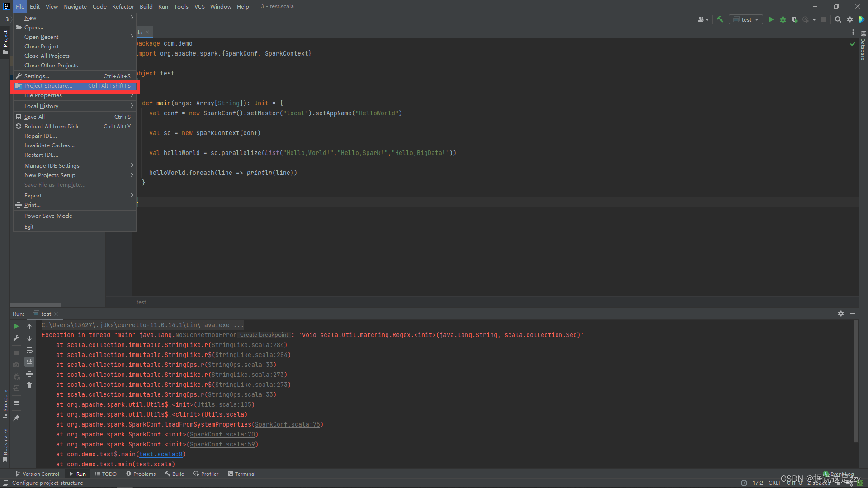The width and height of the screenshot is (868, 488).
Task: Run with Coverage shield icon
Action: coord(794,19)
